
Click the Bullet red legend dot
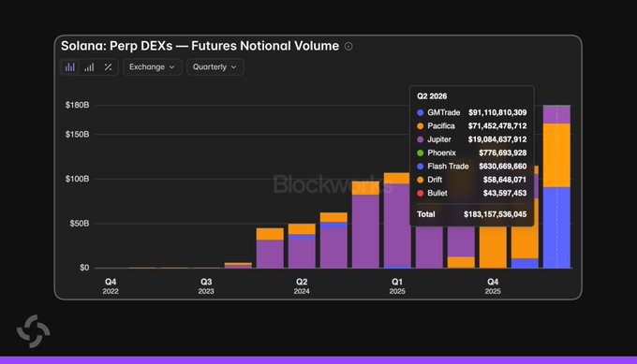420,193
